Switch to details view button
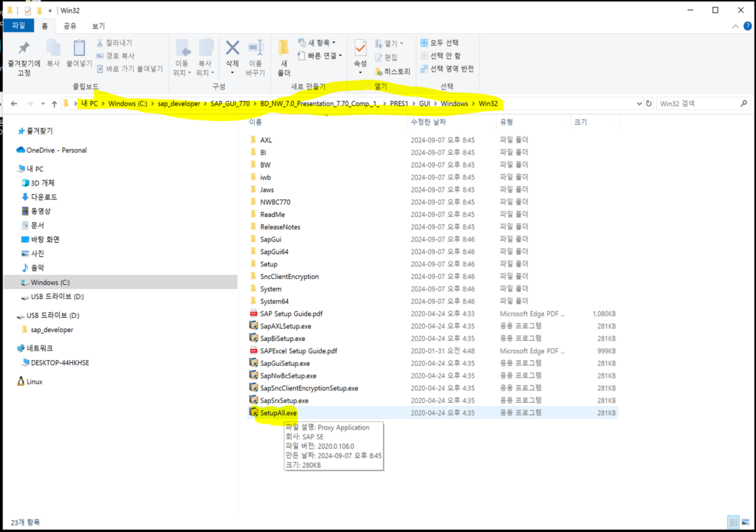Image resolution: width=756 pixels, height=532 pixels. click(733, 522)
